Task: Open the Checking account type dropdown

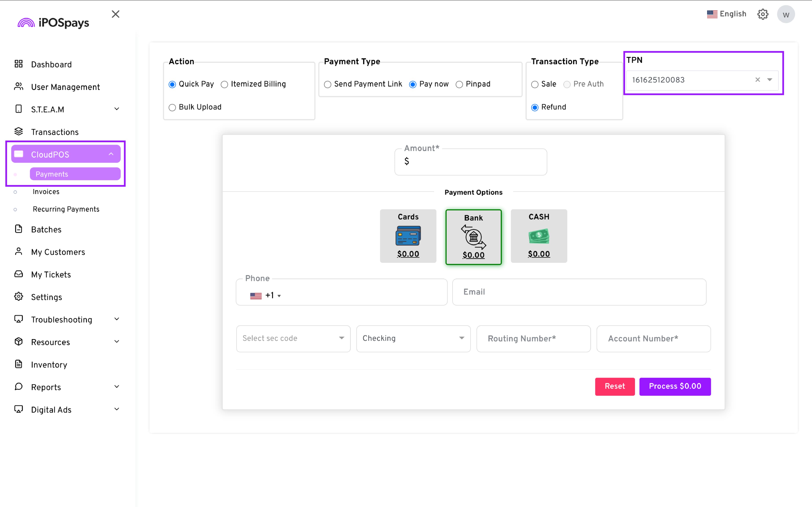Action: 413,338
